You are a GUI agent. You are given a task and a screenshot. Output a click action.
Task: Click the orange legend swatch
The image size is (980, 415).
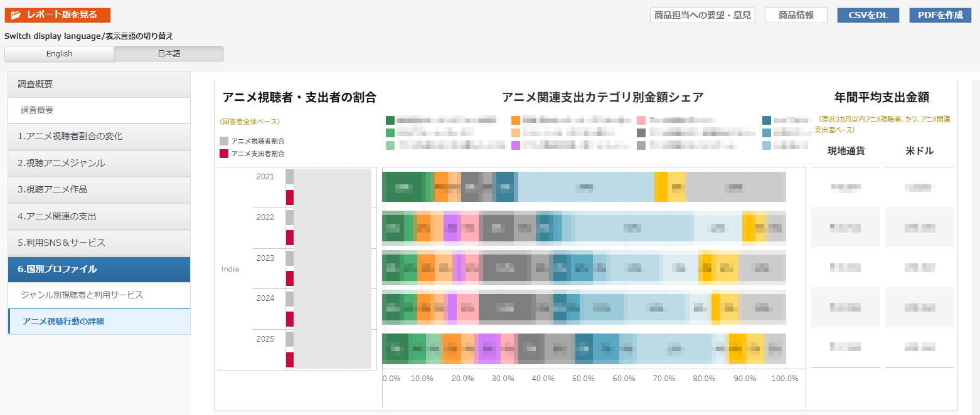[516, 120]
